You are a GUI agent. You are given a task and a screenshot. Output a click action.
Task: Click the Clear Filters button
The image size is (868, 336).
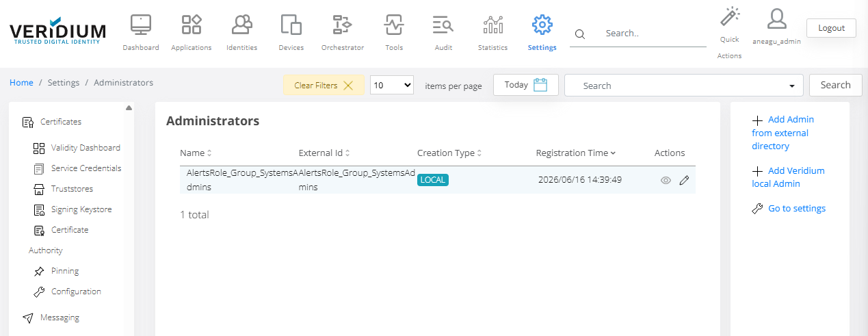[324, 86]
